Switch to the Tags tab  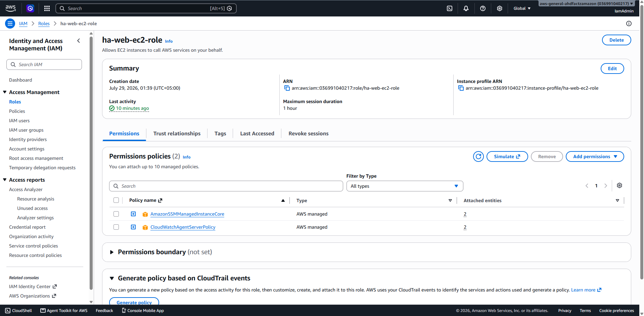[x=220, y=134]
